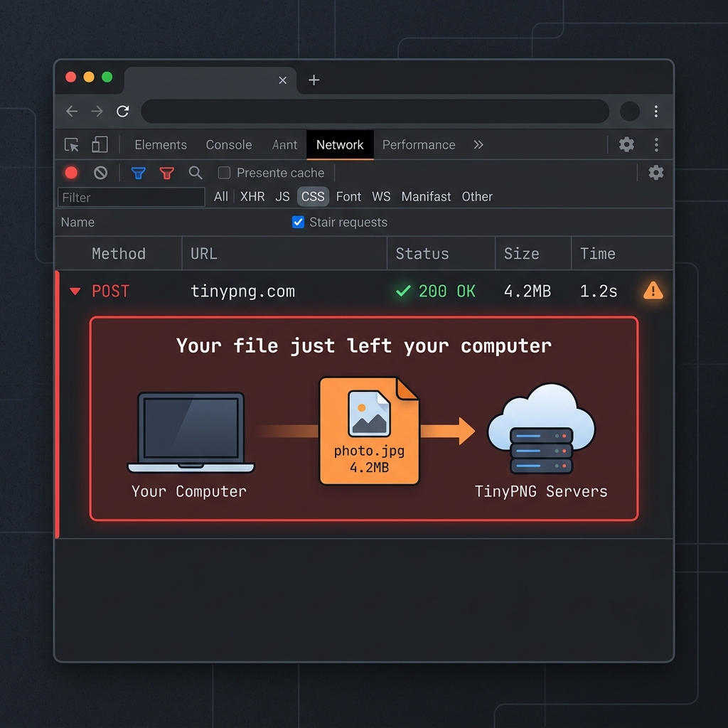Click the "Your file just left your computer" heading
This screenshot has width=728, height=728.
364,346
